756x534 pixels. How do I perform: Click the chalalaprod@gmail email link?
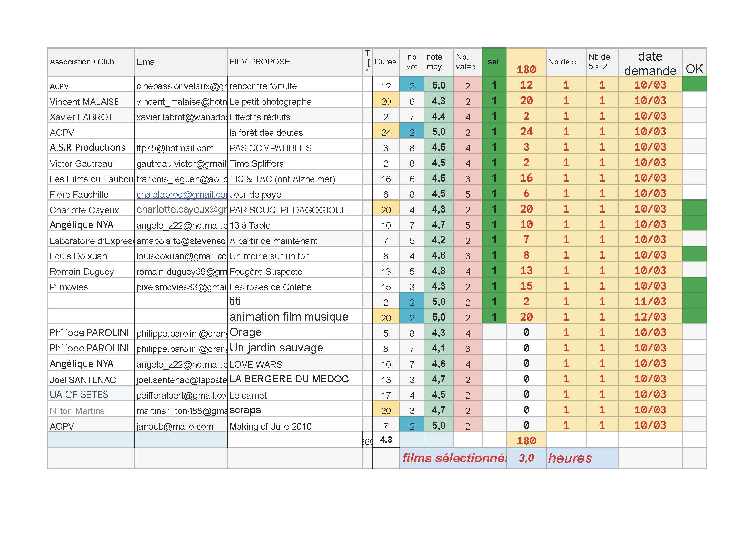tap(181, 194)
